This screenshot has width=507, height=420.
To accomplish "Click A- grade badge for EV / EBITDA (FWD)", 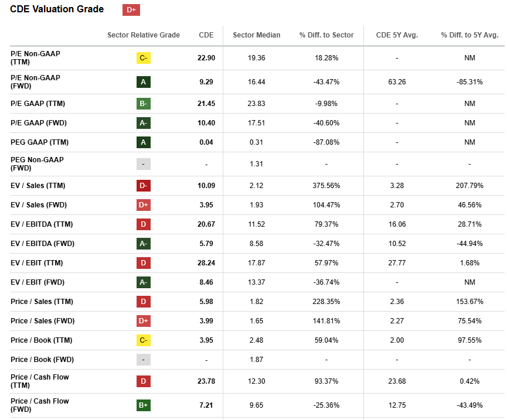I will [143, 244].
